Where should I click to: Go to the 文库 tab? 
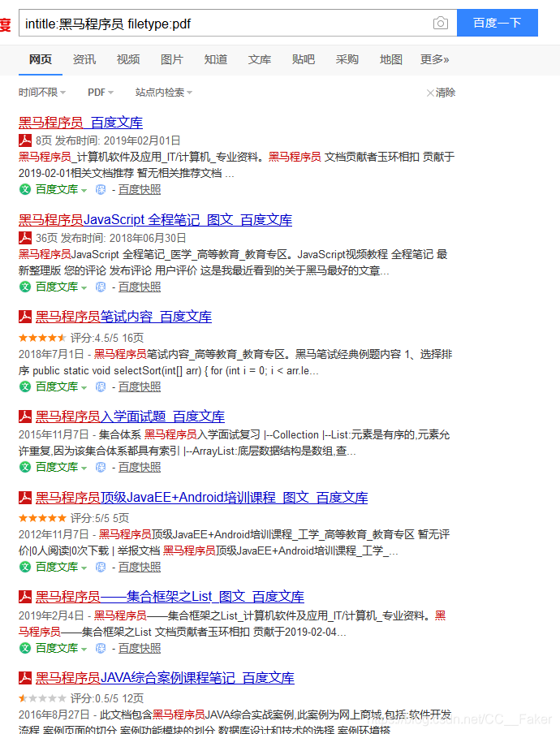coord(260,59)
